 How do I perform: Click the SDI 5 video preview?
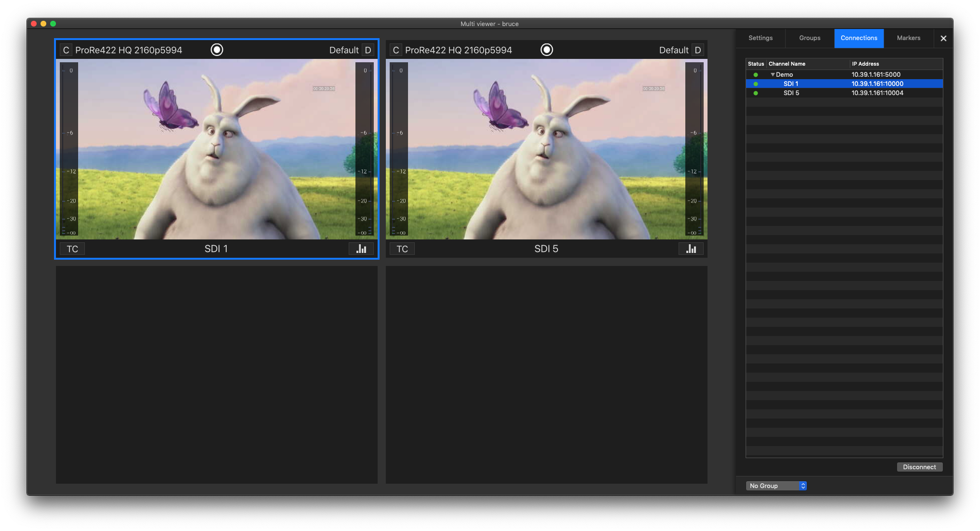pos(546,149)
